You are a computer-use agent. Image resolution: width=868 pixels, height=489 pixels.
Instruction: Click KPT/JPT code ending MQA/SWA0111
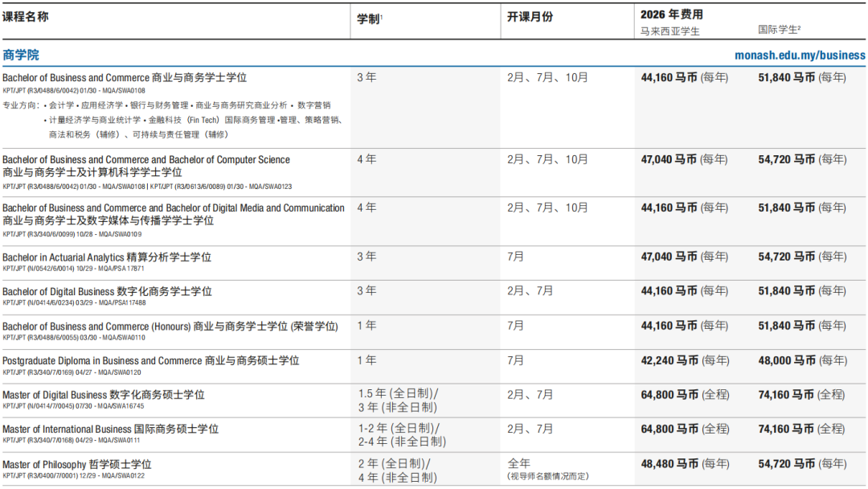tap(71, 441)
